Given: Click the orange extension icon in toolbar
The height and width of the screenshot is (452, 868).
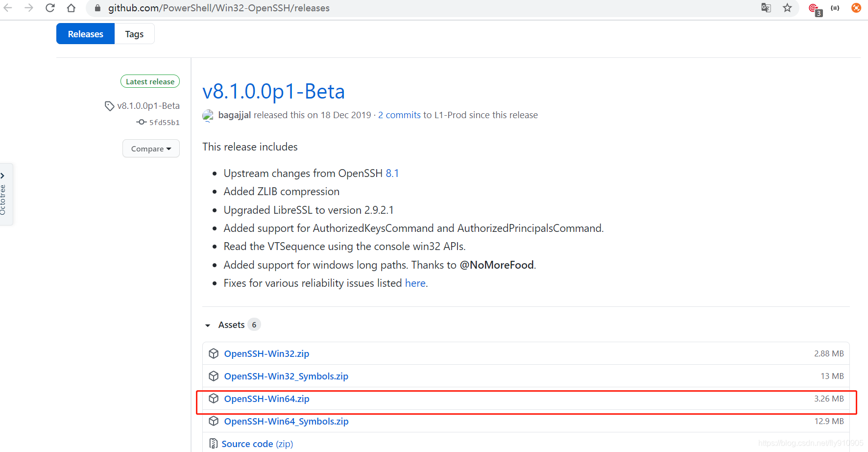Looking at the screenshot, I should point(856,8).
